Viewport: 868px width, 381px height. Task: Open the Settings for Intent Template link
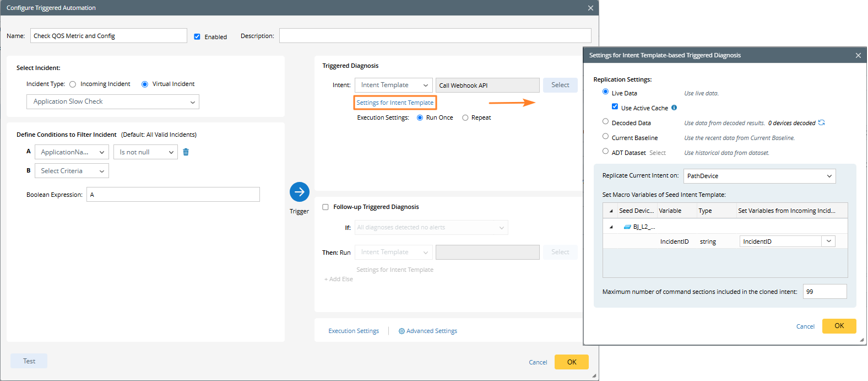pyautogui.click(x=395, y=103)
